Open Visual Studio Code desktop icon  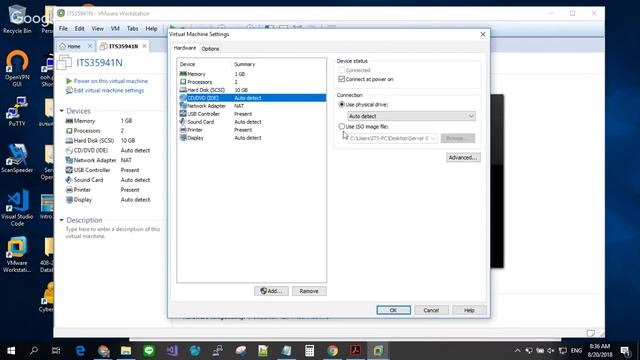[17, 207]
